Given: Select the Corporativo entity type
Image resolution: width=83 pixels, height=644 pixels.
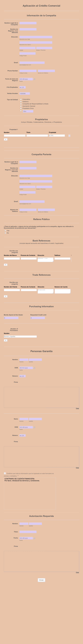Looking at the screenshot, I should [21, 99].
